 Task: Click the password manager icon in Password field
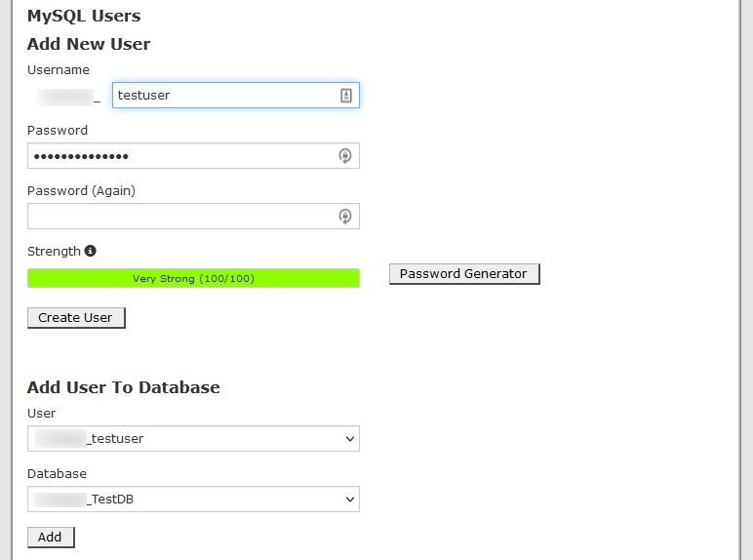(x=344, y=156)
